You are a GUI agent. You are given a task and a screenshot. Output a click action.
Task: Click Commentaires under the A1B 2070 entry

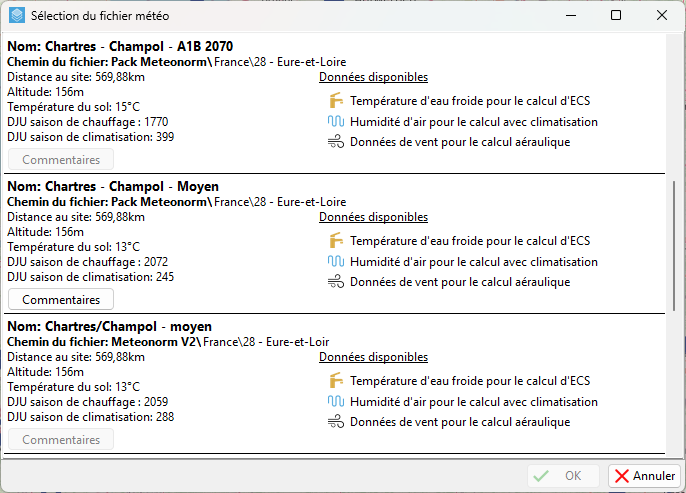61,159
